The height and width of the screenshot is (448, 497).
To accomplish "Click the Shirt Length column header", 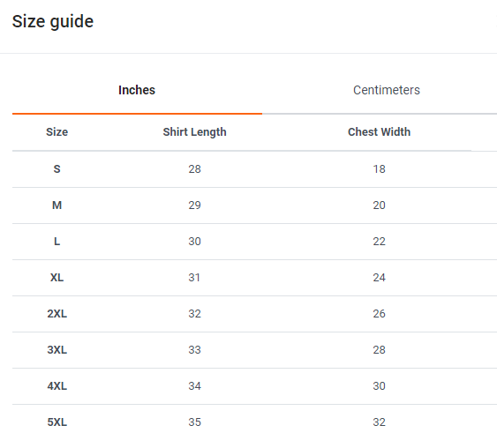I will pyautogui.click(x=194, y=132).
